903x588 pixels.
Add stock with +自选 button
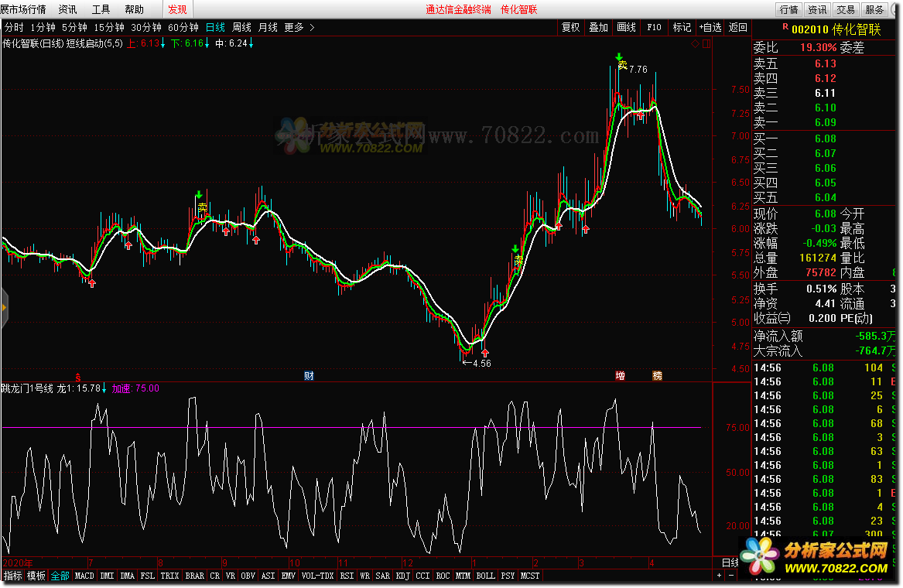coord(710,27)
